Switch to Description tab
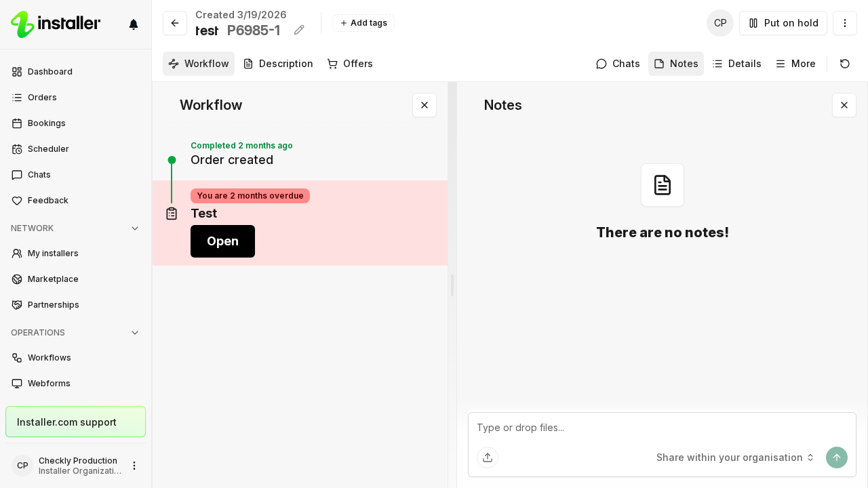The height and width of the screenshot is (488, 868). coord(278,64)
